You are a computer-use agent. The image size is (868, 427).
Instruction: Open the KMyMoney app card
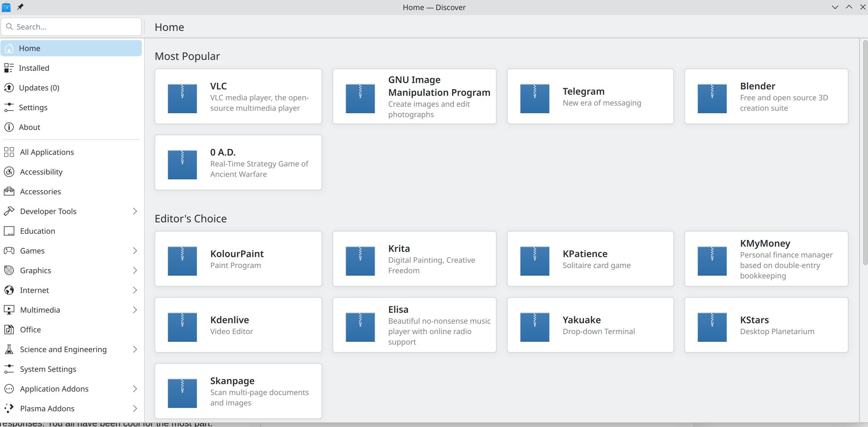(766, 259)
